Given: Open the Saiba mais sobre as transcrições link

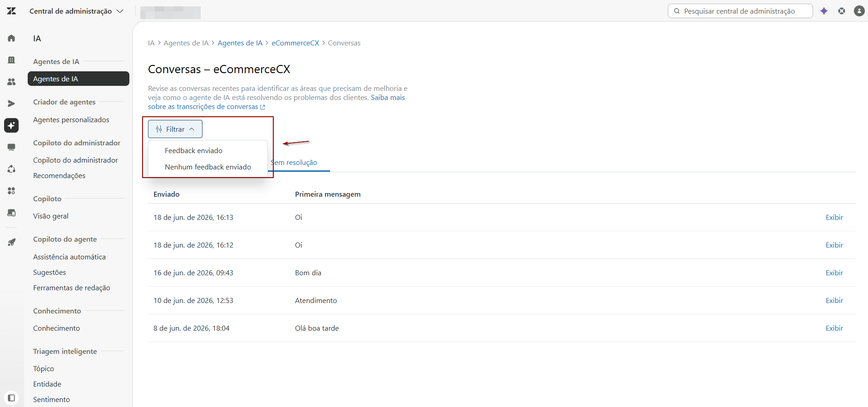Looking at the screenshot, I should [x=276, y=102].
